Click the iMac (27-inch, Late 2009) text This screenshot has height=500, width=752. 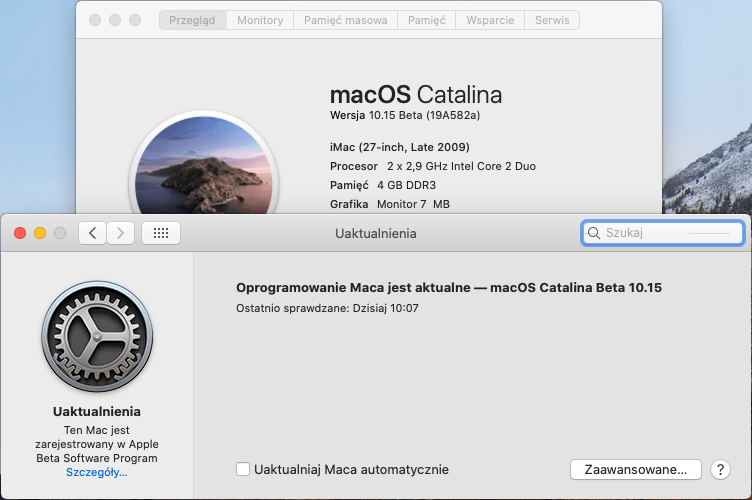click(x=400, y=147)
